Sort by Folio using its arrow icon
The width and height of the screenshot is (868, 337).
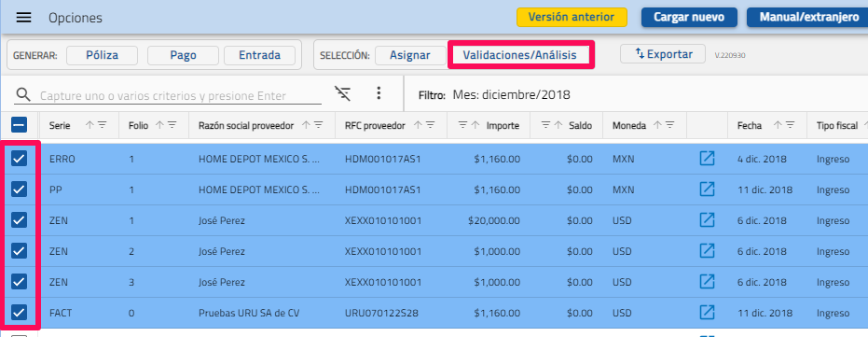pyautogui.click(x=159, y=125)
